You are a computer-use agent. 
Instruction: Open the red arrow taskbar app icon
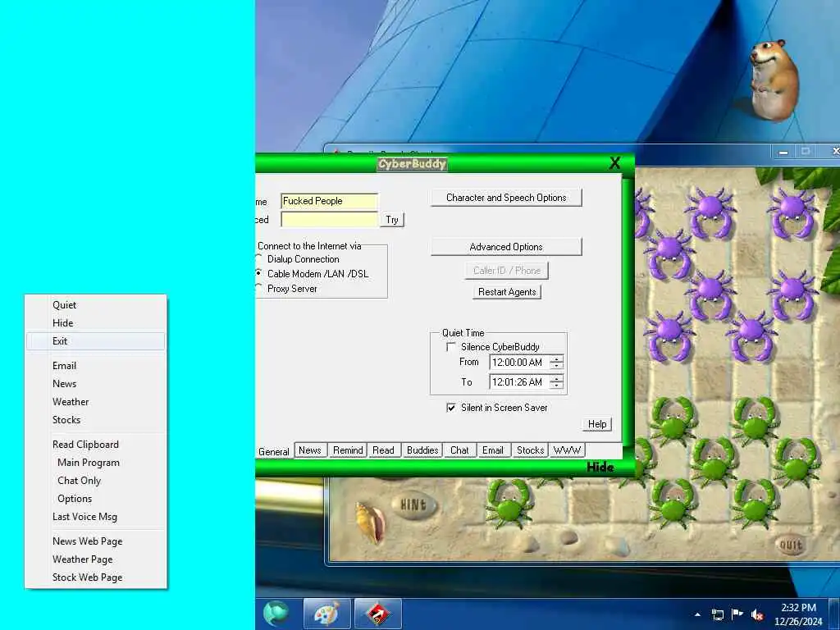coord(378,614)
